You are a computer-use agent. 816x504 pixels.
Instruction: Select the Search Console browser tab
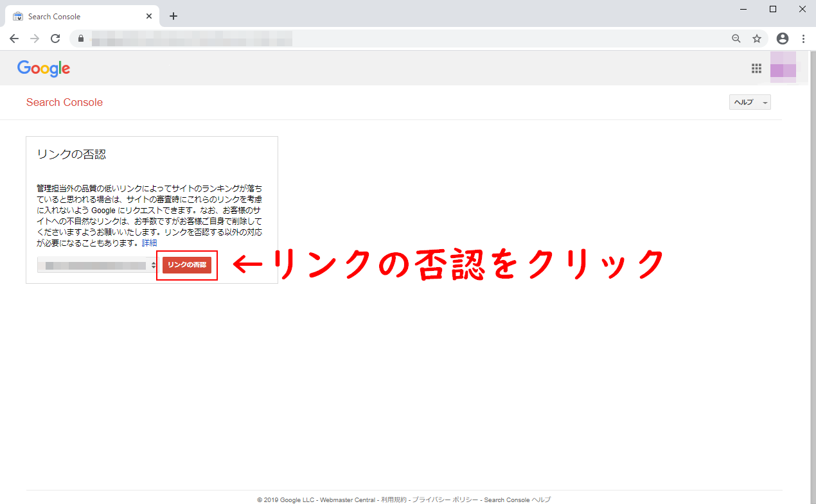pyautogui.click(x=82, y=16)
